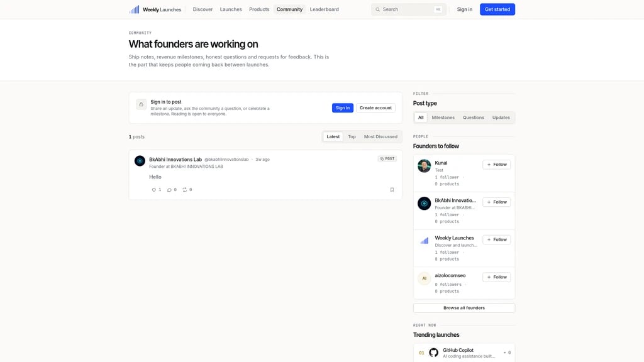Click Browse all founders button

[464, 308]
